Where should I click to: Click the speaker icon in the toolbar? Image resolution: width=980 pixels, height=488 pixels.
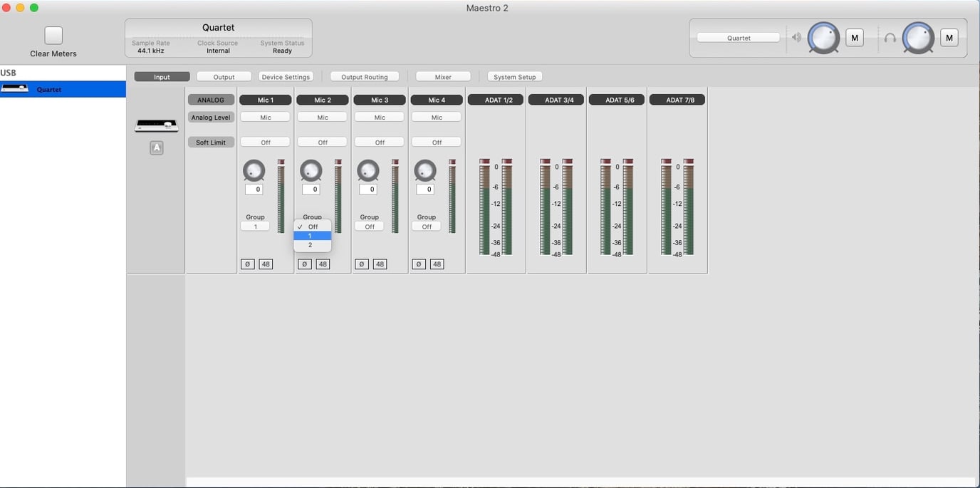coord(796,38)
